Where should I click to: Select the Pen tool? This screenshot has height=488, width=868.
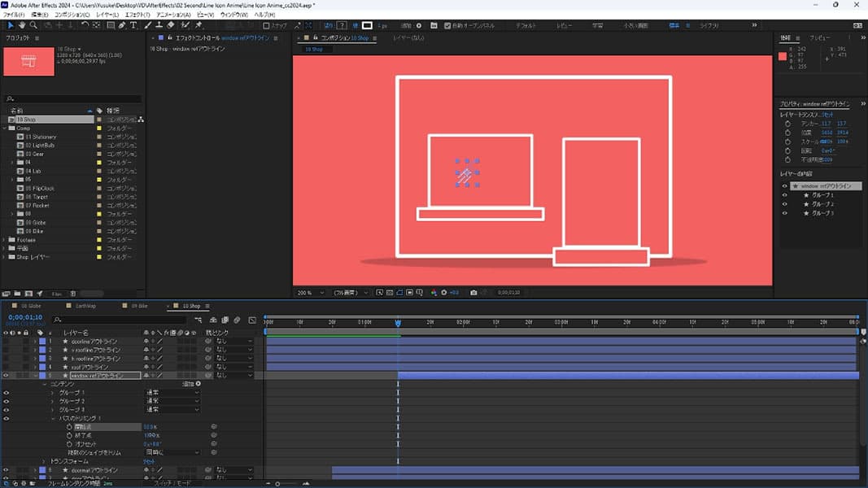pyautogui.click(x=122, y=25)
